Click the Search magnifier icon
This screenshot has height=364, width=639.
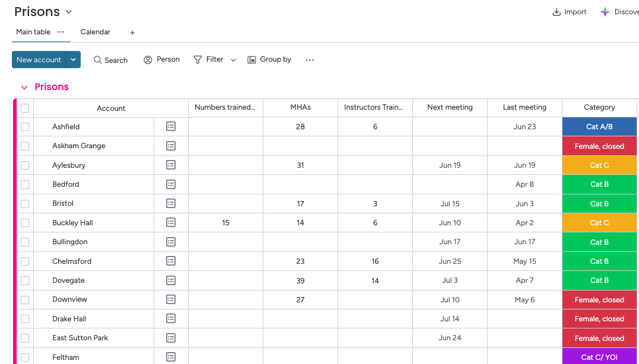(98, 60)
